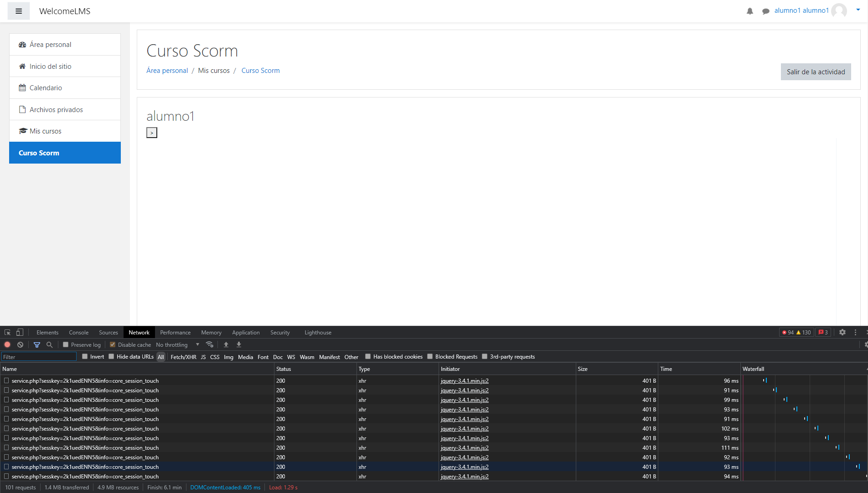Screen dimensions: 868x493
Task: Sort requests by Status column header
Action: point(315,369)
